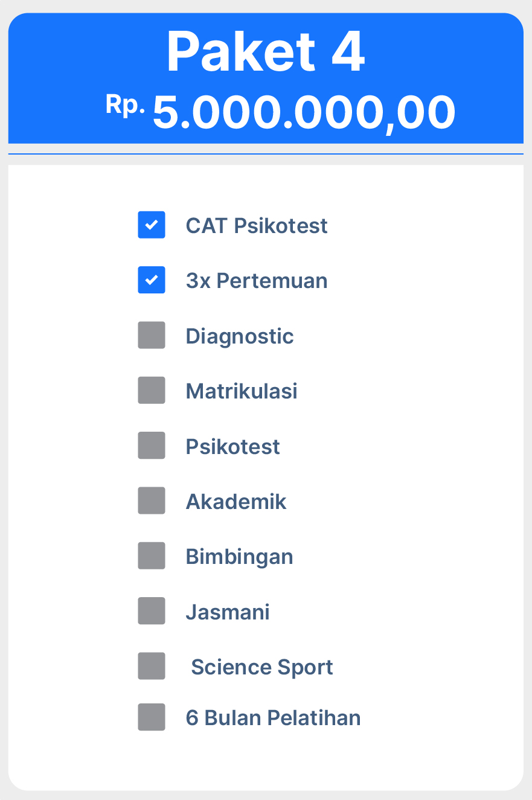The height and width of the screenshot is (800, 532).
Task: Select the Diagnostic label text
Action: 240,336
